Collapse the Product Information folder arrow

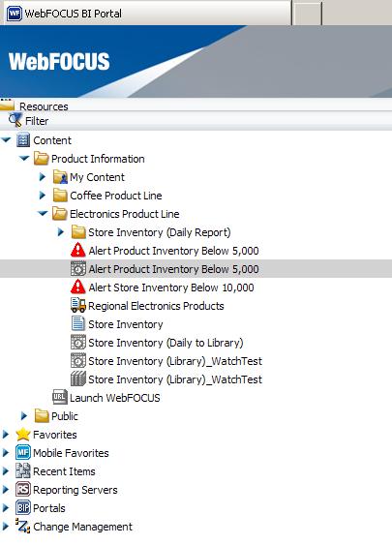pos(24,159)
